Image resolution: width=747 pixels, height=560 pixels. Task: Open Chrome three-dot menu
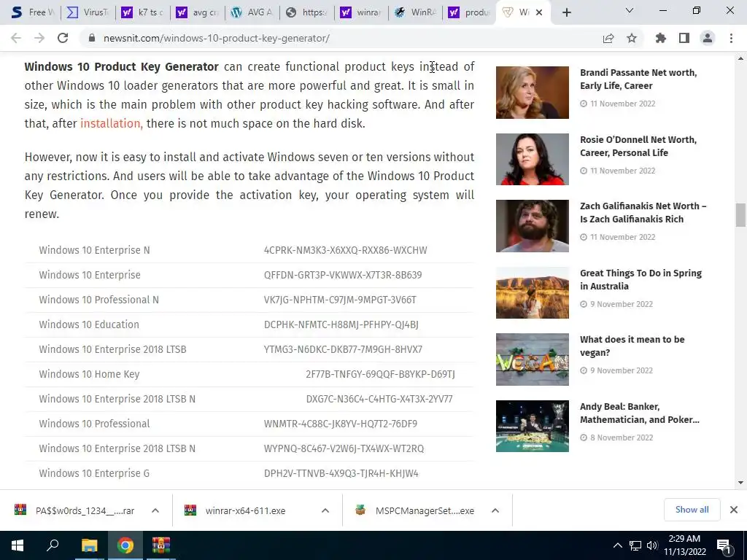pos(731,38)
